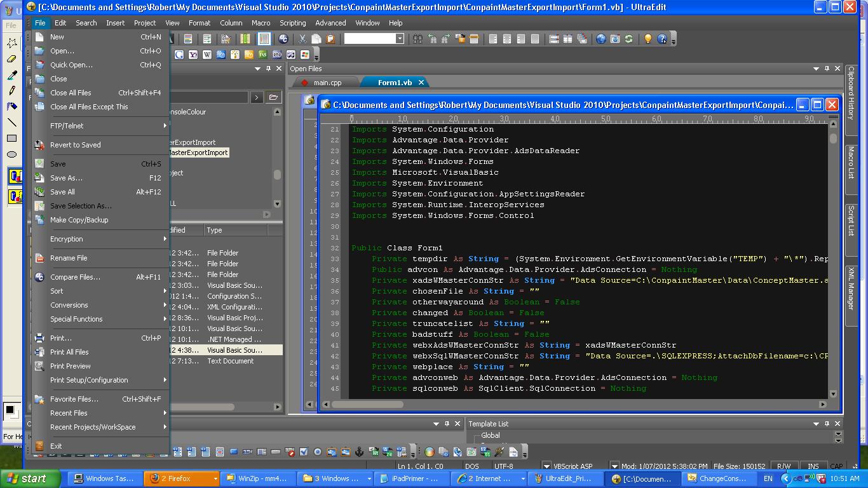This screenshot has height=488, width=868.
Task: Click the color wheel icon in bottom toolbar
Action: click(430, 452)
